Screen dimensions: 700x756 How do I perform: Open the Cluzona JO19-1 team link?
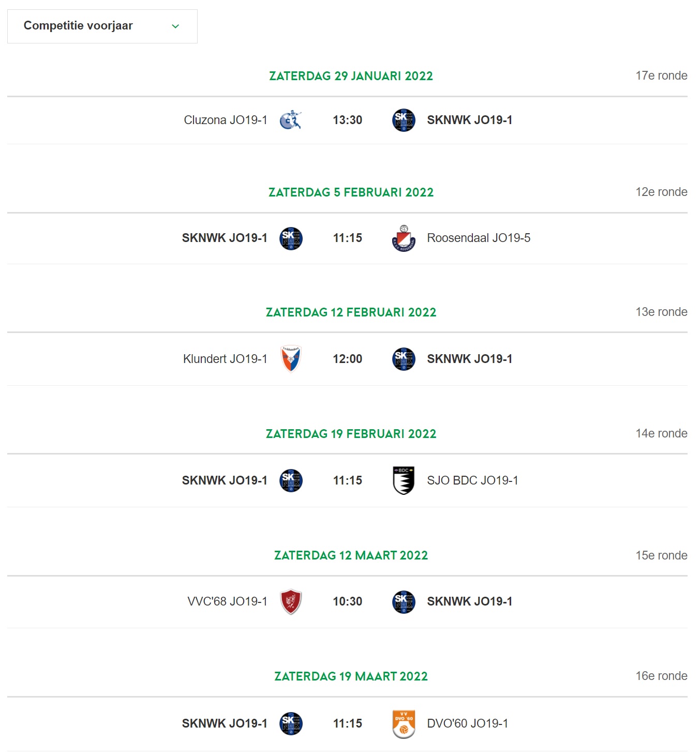tap(226, 120)
